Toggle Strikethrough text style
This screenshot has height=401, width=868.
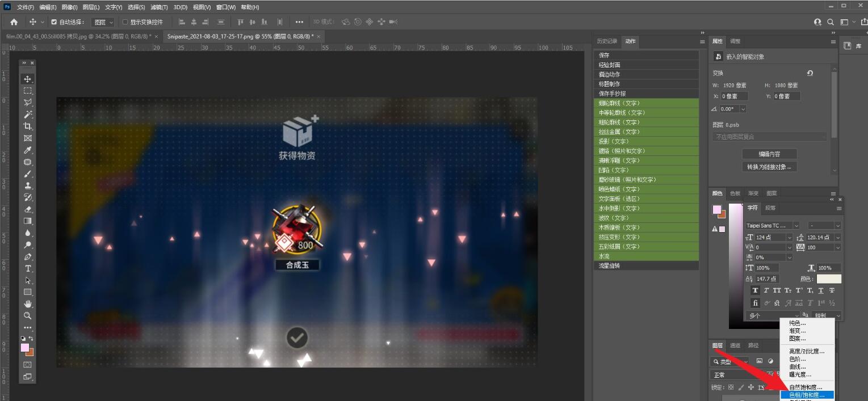coord(832,290)
